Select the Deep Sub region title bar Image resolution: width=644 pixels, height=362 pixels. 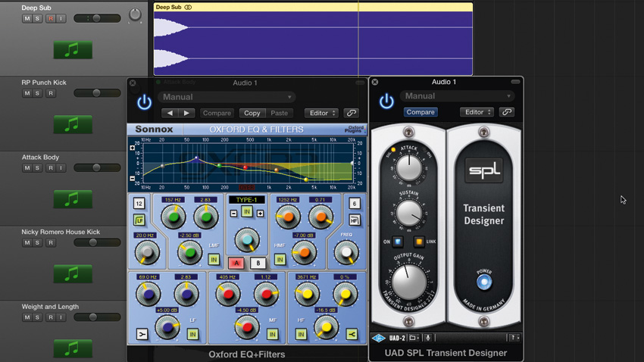click(x=313, y=7)
